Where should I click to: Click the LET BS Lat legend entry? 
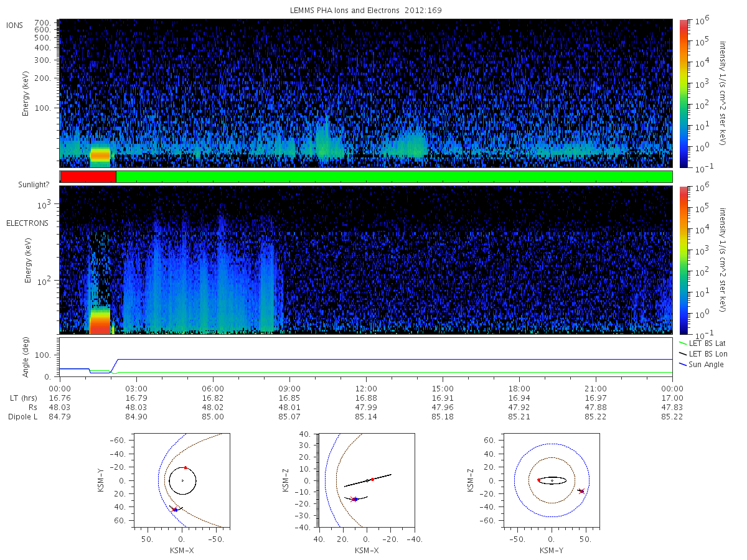702,343
